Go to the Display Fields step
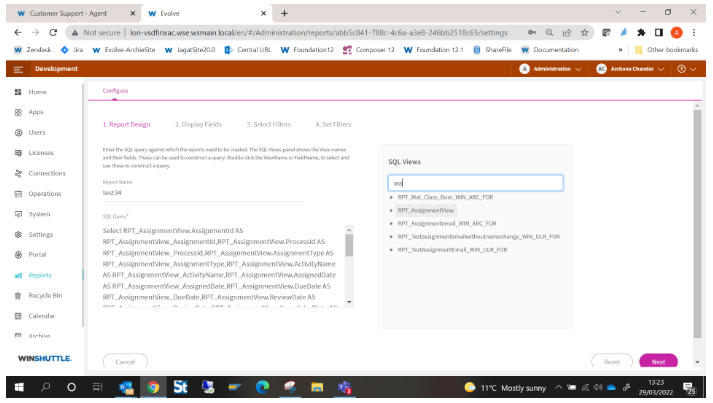This screenshot has height=403, width=713. click(x=196, y=125)
